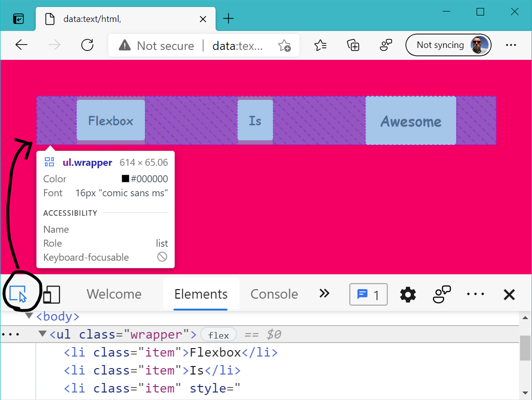Refresh the current page
The width and height of the screenshot is (532, 400).
(87, 45)
